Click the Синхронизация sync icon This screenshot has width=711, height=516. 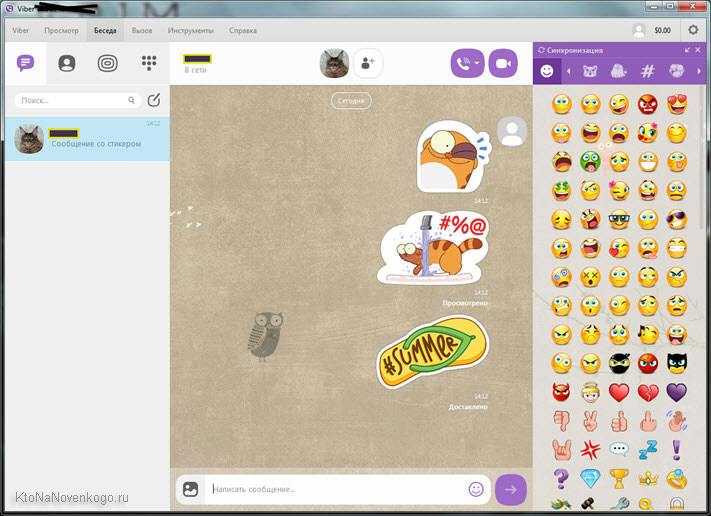(541, 50)
